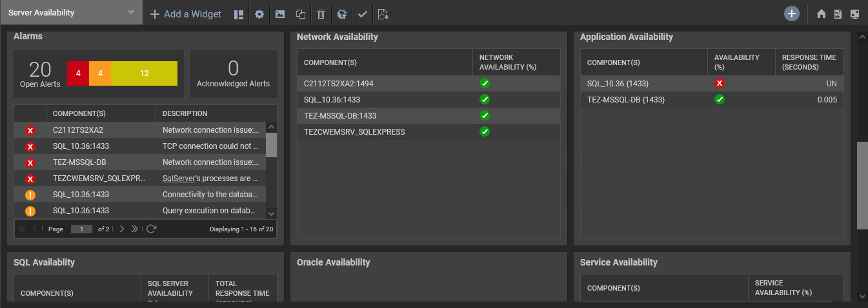This screenshot has width=868, height=308.
Task: Open the report document icon
Action: [x=838, y=14]
